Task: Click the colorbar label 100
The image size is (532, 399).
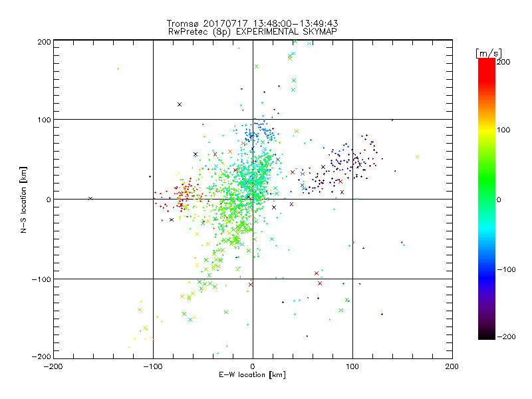Action: click(503, 130)
